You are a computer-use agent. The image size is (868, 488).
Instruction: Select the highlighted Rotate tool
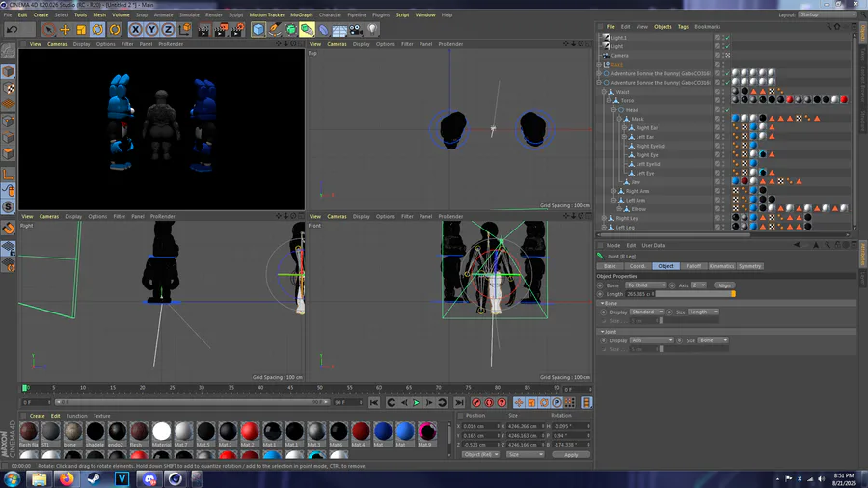pyautogui.click(x=97, y=29)
